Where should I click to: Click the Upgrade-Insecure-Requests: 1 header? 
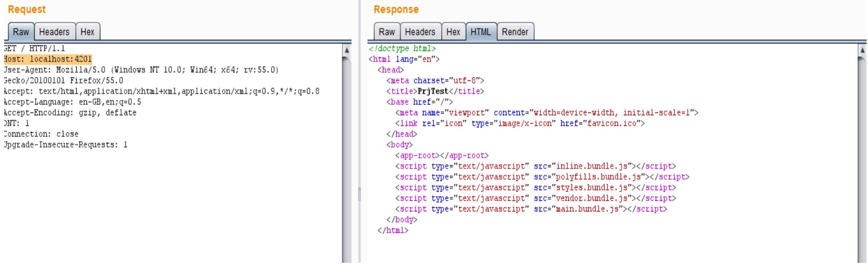66,144
